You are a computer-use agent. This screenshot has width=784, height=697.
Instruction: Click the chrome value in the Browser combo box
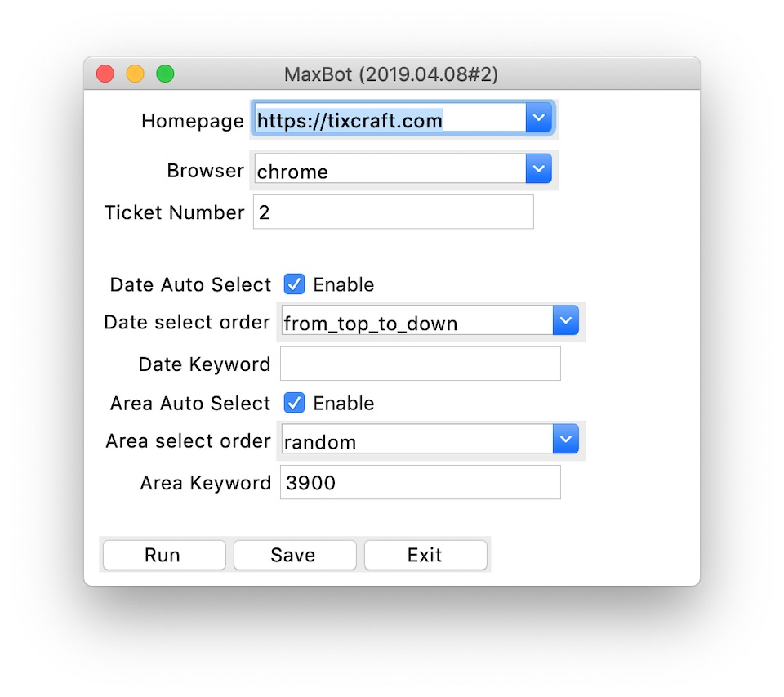[x=292, y=172]
